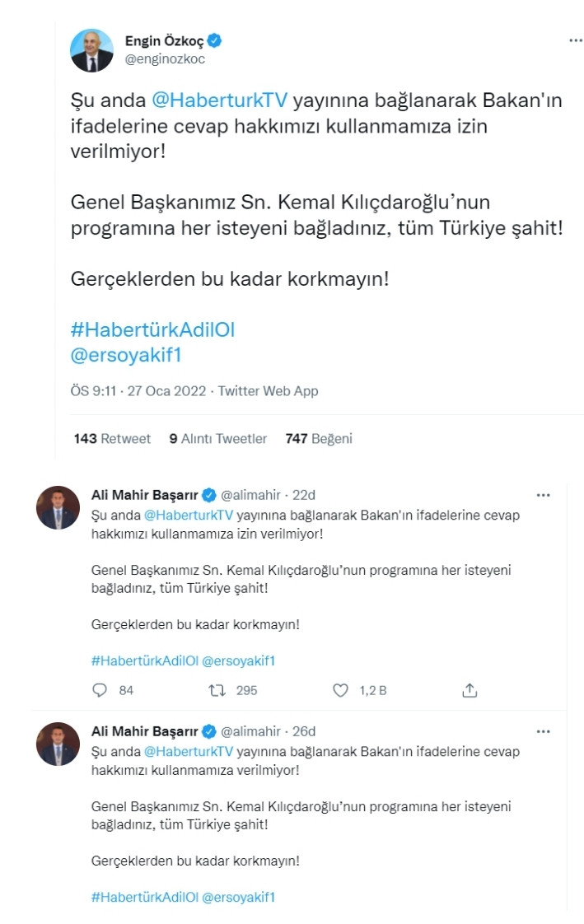View the 143 Retweet list
This screenshot has width=584, height=924.
(110, 440)
